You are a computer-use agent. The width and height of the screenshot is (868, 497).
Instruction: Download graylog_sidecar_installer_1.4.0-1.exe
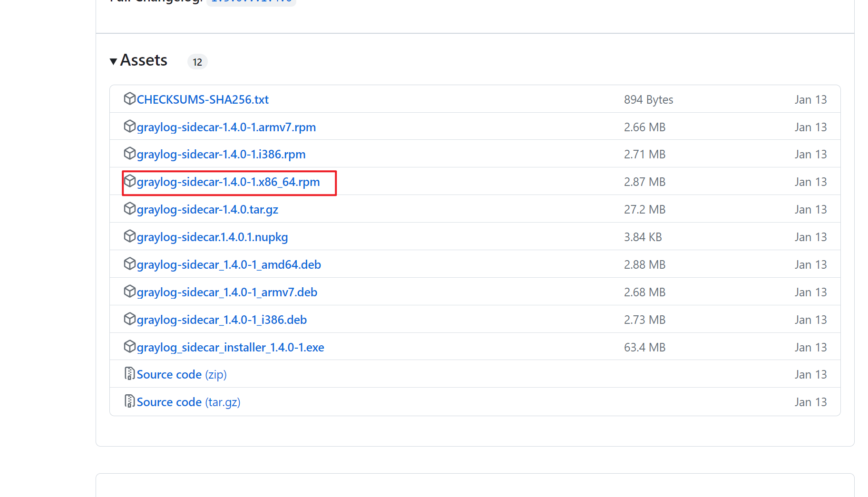[230, 348]
